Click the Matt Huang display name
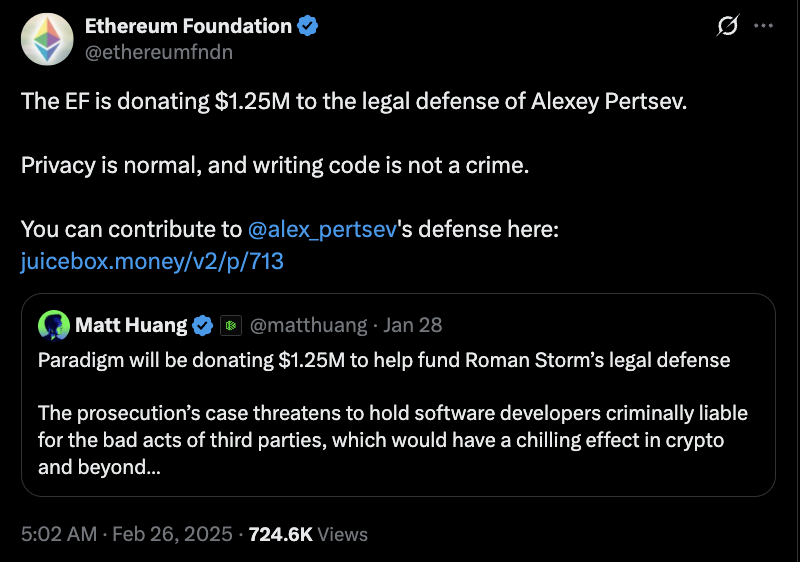 point(130,326)
